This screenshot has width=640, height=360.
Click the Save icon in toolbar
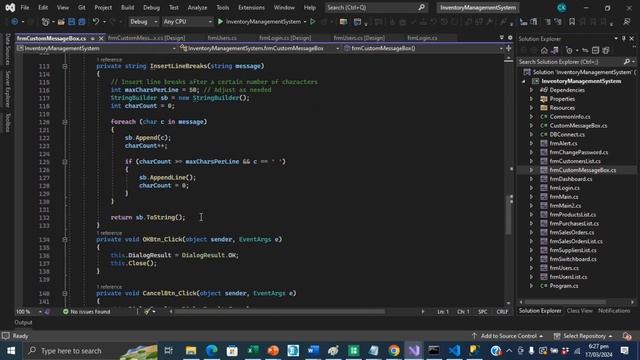(x=72, y=22)
